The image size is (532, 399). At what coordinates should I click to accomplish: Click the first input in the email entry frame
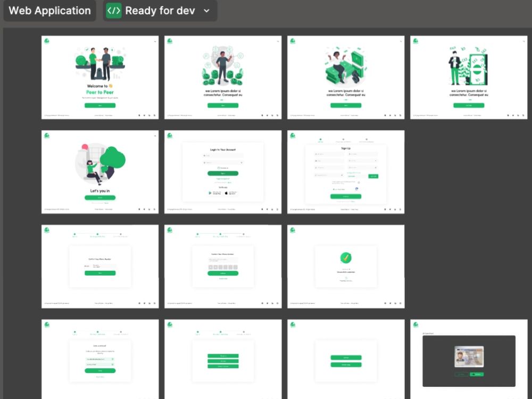click(x=100, y=359)
